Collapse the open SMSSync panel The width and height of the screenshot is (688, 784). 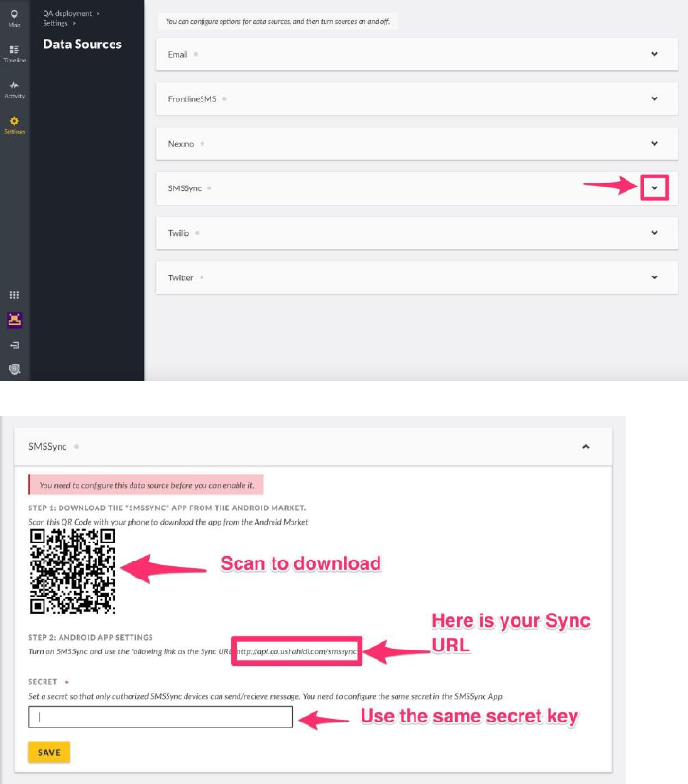(x=586, y=447)
